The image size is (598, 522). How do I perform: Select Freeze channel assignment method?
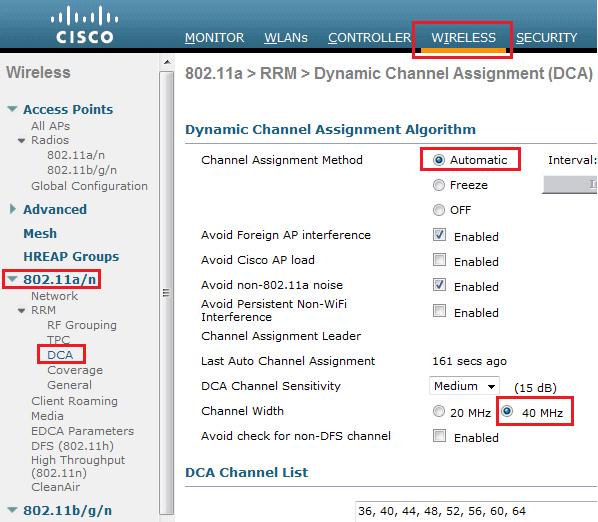(439, 185)
